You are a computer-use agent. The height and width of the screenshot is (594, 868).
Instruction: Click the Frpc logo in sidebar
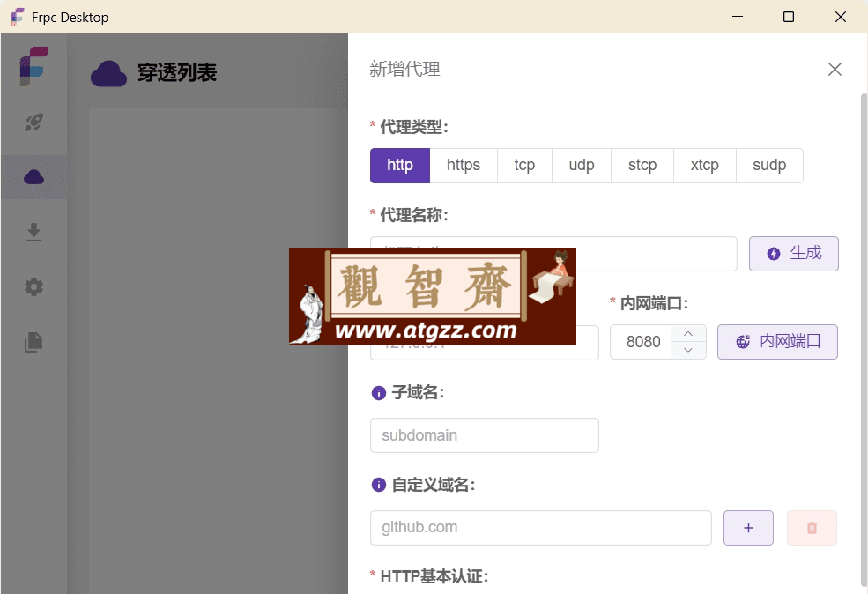(33, 66)
